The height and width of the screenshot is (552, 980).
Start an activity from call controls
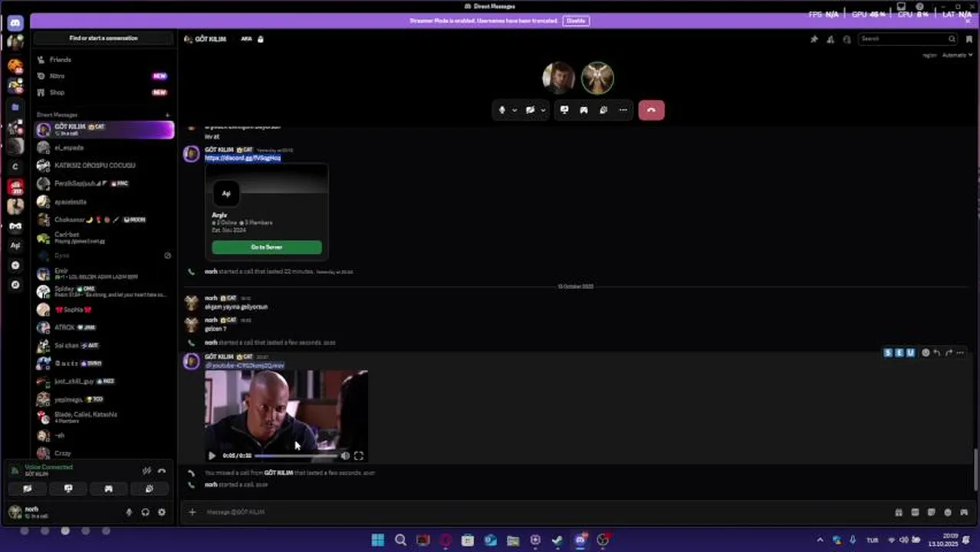(x=584, y=110)
